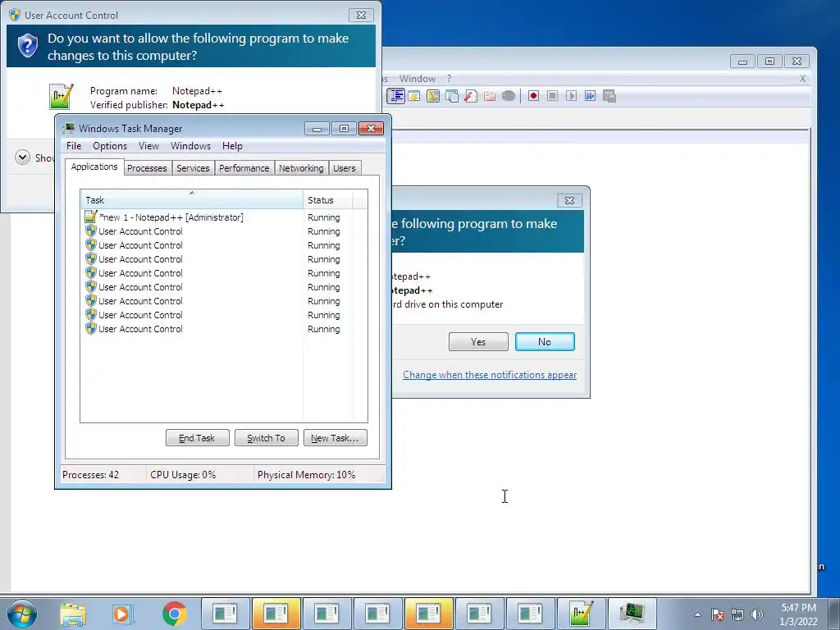Close the top-left User Account Control dialog

tap(361, 15)
